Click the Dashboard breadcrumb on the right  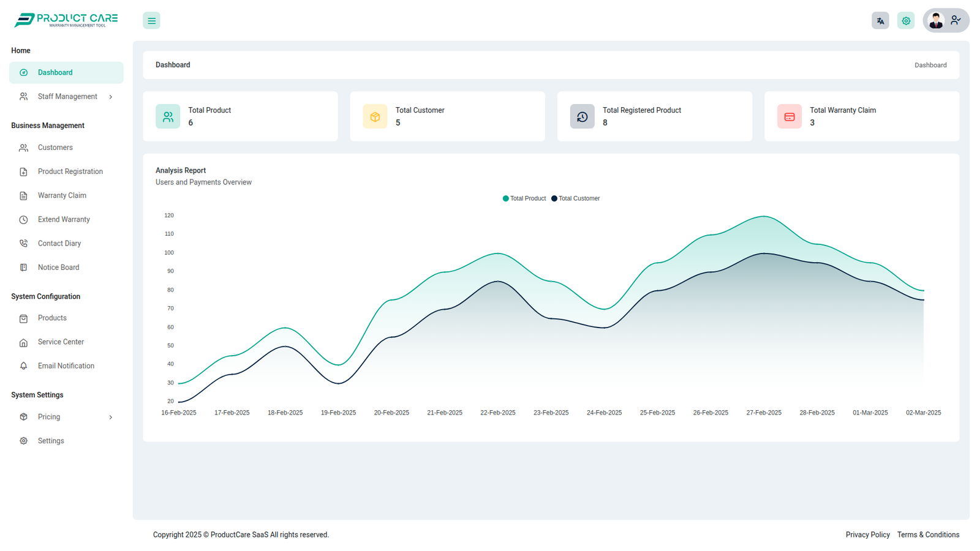click(x=930, y=65)
